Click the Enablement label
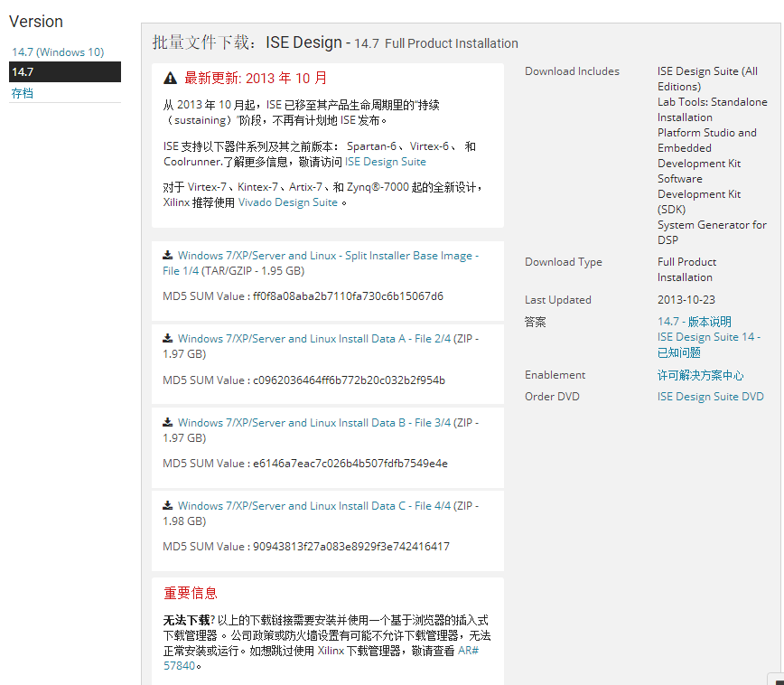 pos(555,375)
